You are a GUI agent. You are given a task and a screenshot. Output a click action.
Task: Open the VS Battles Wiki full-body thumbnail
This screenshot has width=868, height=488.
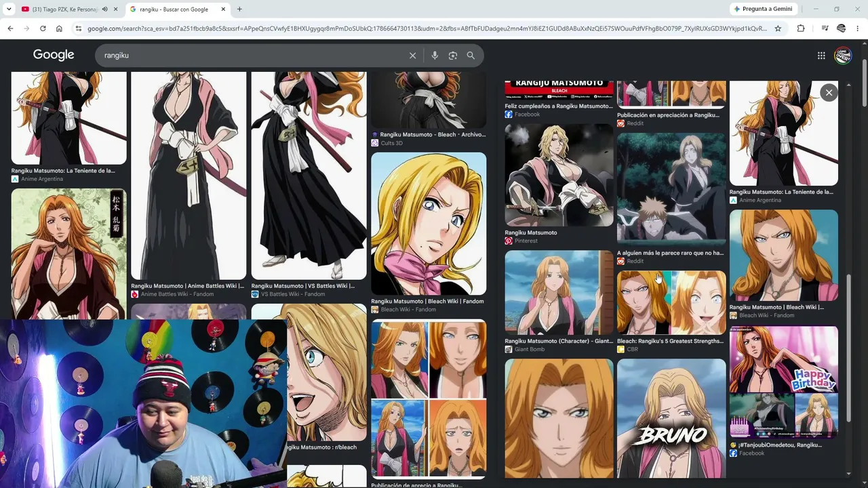click(x=309, y=176)
